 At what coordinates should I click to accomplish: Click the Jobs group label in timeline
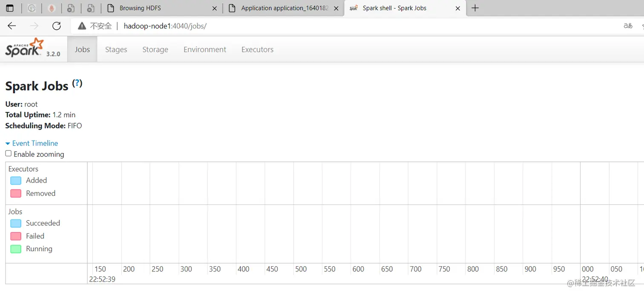point(15,211)
